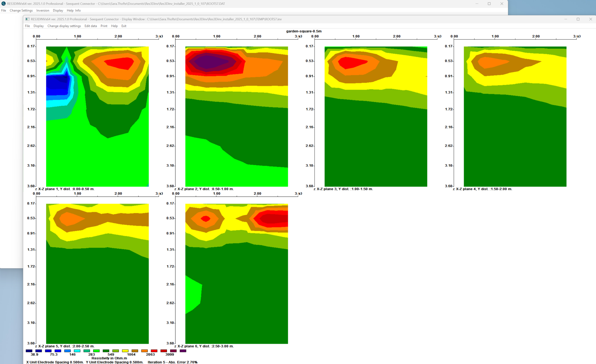Open Change display settings menu
This screenshot has height=364, width=596.
(64, 26)
